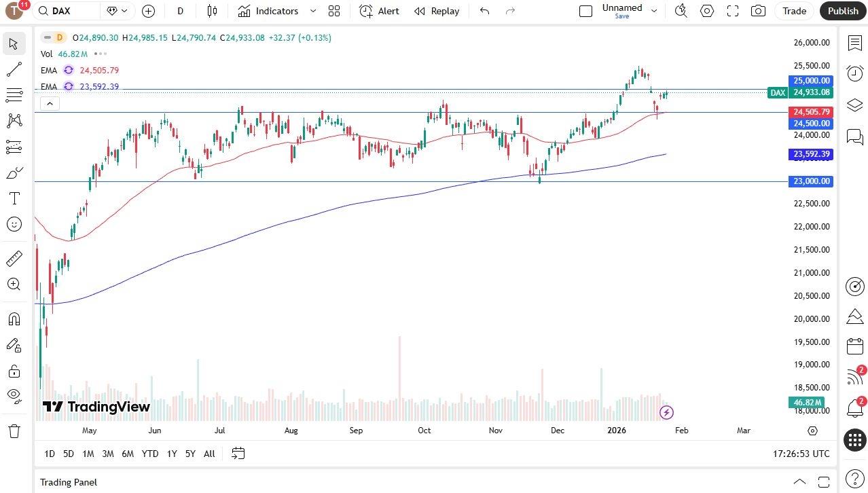Screen dimensions: 868x493
Task: Enable magnet mode snapping
Action: point(14,317)
